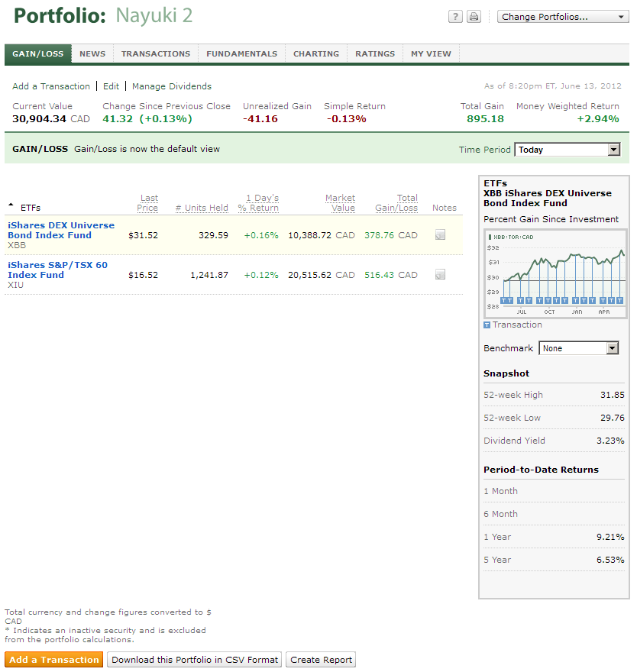The width and height of the screenshot is (637, 672).
Task: Click Download this Portfolio in CSV Format
Action: 195,660
